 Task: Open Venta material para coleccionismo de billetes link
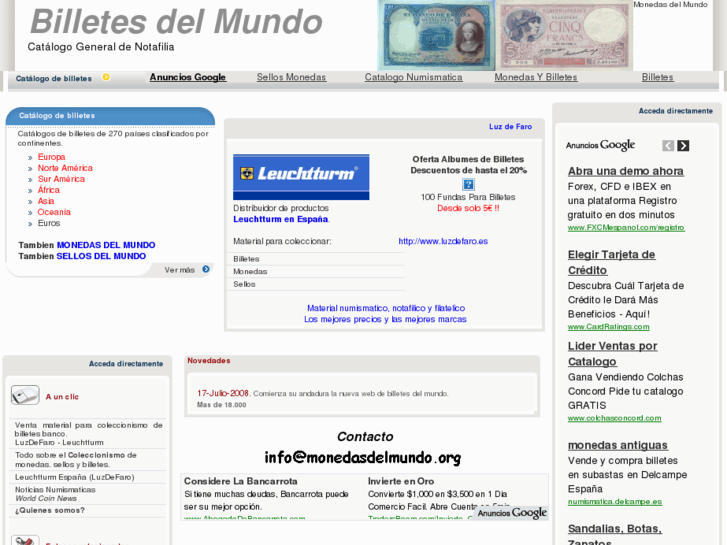coord(88,434)
